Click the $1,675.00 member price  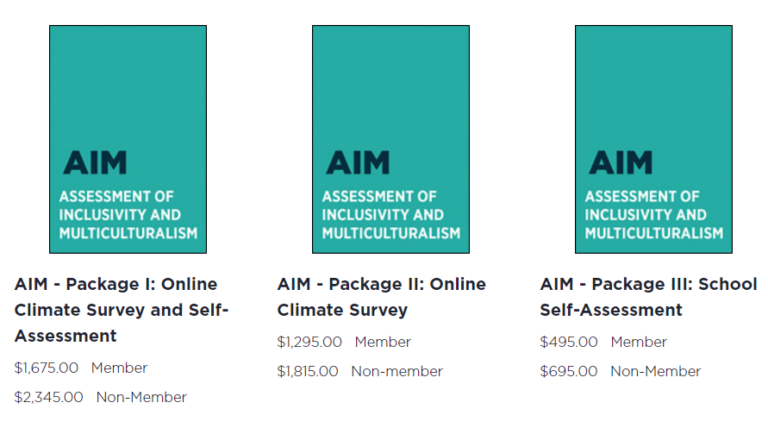pos(46,368)
